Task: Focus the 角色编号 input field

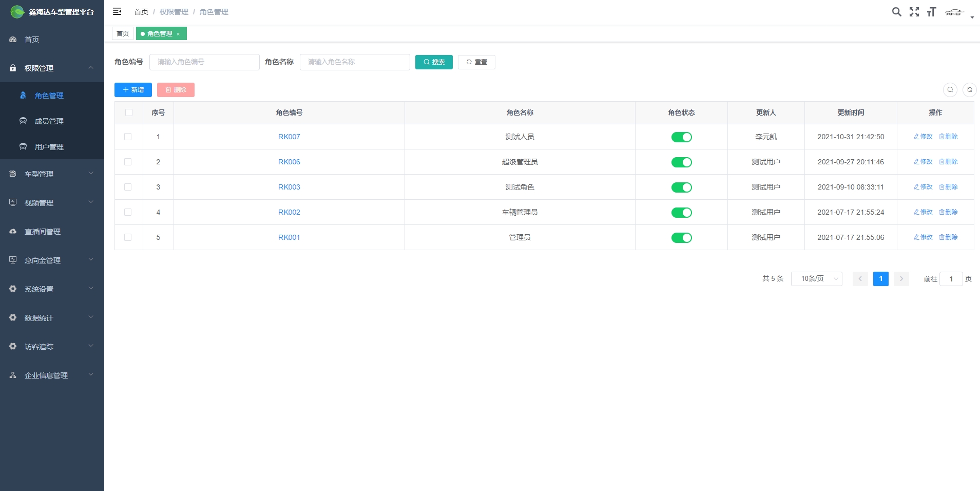Action: 204,62
